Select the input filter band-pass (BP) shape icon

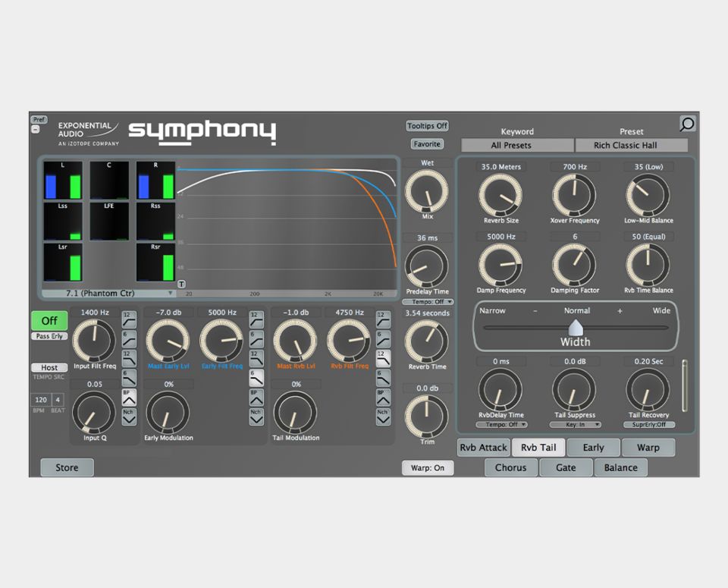pos(129,397)
